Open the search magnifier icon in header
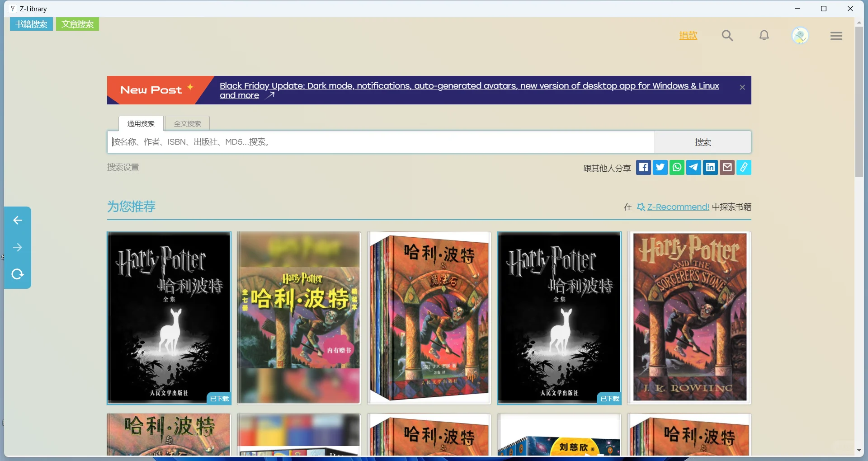868x461 pixels. [x=727, y=36]
